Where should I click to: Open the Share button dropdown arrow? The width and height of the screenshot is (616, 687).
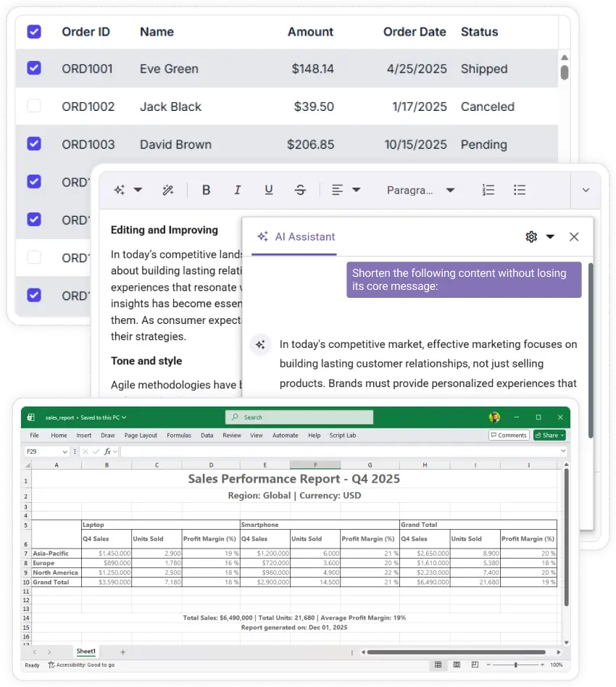[x=562, y=435]
